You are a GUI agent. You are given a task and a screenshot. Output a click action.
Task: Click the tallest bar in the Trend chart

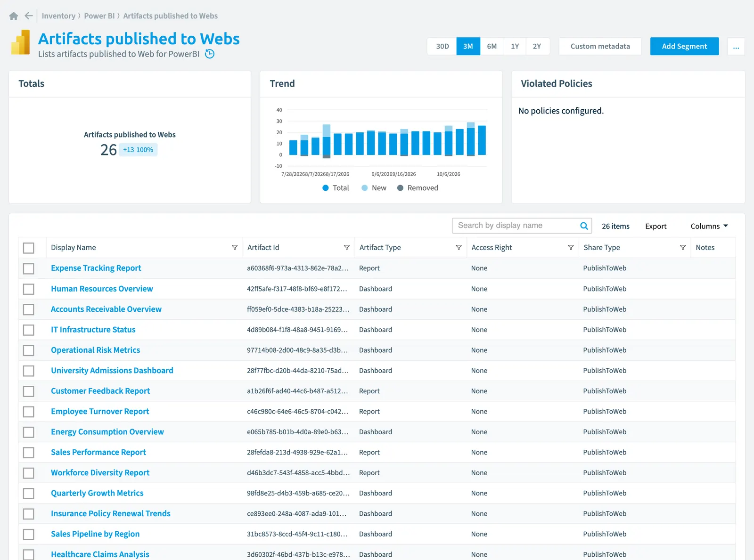(x=471, y=139)
